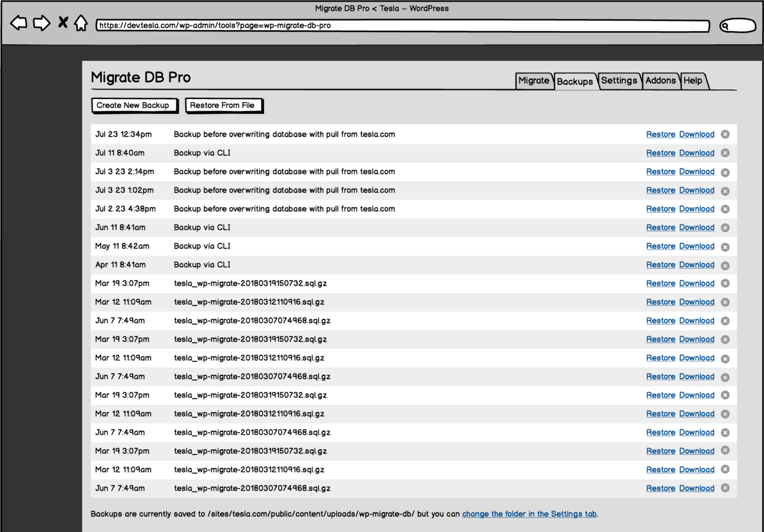Screen dimensions: 764x532
Task: Download the Jul 3 23 1:02pm backup
Action: pos(697,191)
